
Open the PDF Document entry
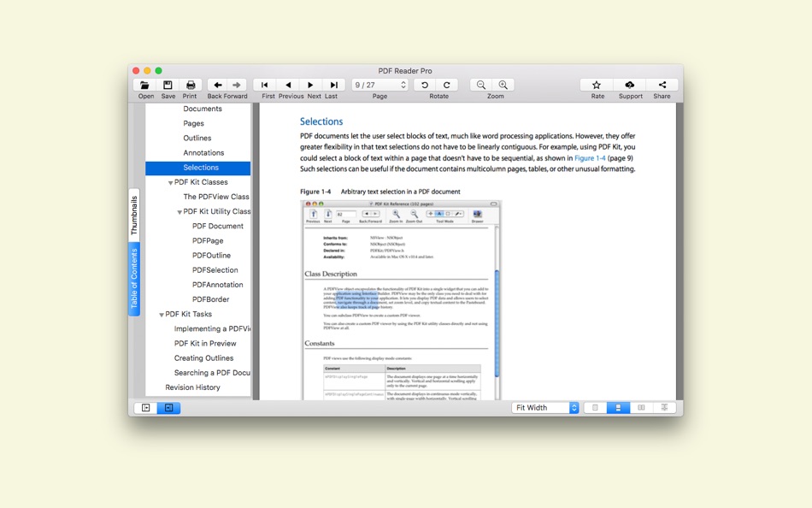pyautogui.click(x=217, y=226)
